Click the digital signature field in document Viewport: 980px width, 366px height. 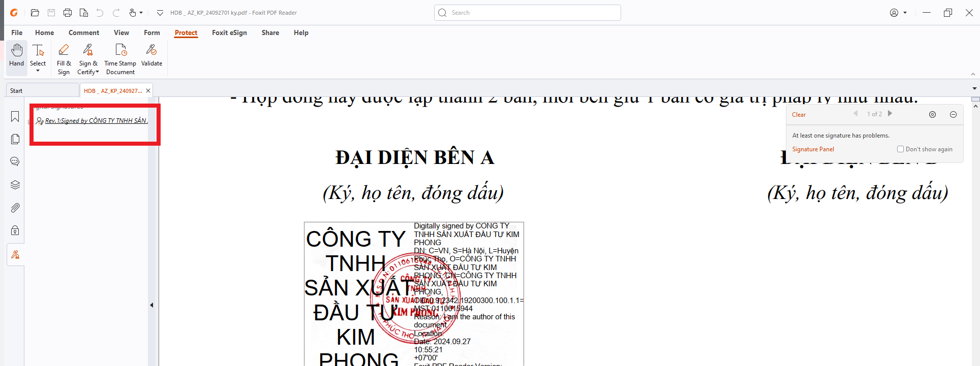pos(414,293)
